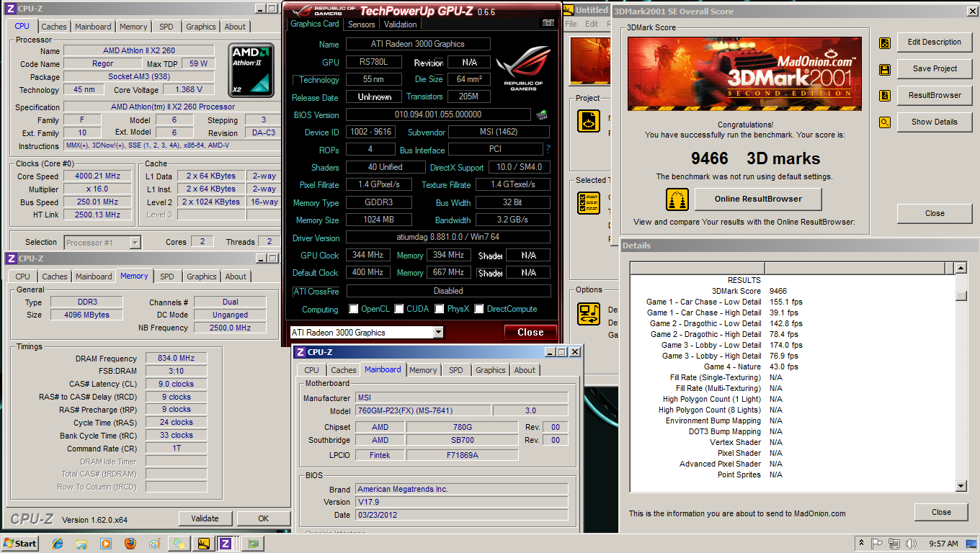Image resolution: width=980 pixels, height=553 pixels.
Task: Click the question mark next to Bus Interface
Action: pos(548,150)
